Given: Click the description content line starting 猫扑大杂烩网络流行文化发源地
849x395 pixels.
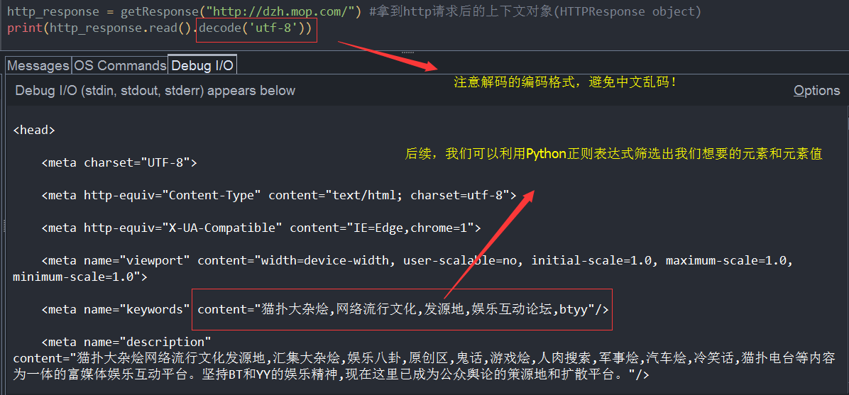Looking at the screenshot, I should click(x=424, y=358).
